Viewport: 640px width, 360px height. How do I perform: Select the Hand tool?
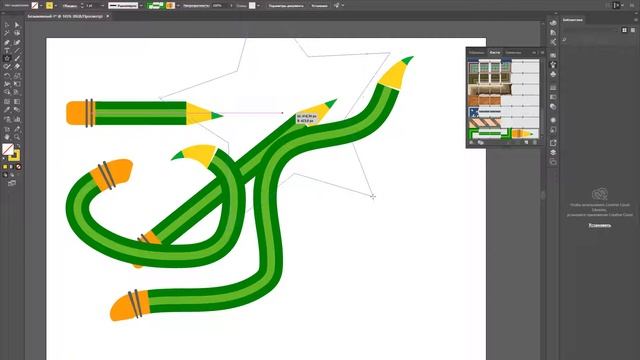coord(7,137)
